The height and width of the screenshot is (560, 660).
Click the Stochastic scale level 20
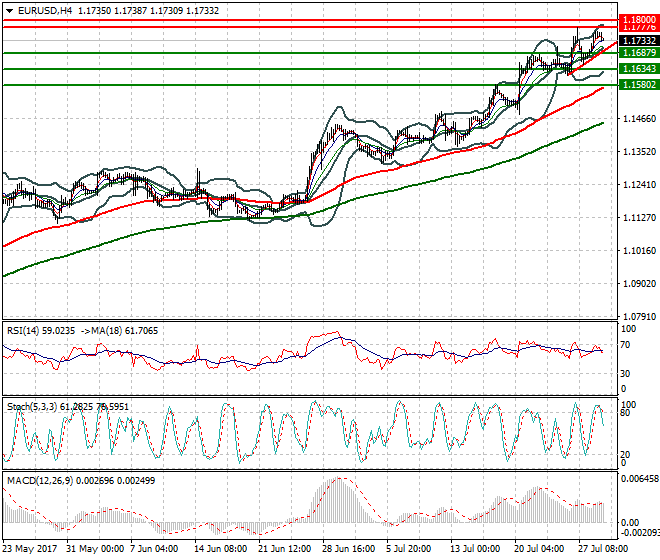click(625, 454)
